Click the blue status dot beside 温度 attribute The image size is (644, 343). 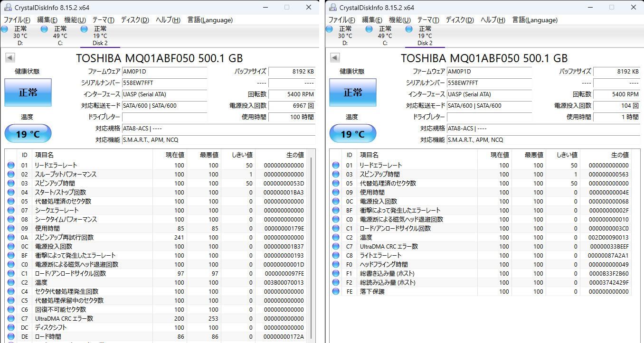point(11,282)
